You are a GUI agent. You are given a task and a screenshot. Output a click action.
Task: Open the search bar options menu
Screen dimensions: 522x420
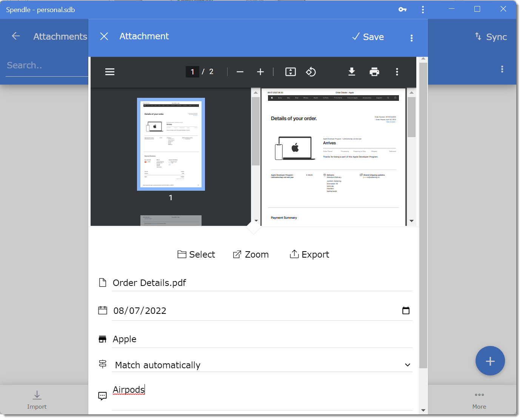[502, 69]
